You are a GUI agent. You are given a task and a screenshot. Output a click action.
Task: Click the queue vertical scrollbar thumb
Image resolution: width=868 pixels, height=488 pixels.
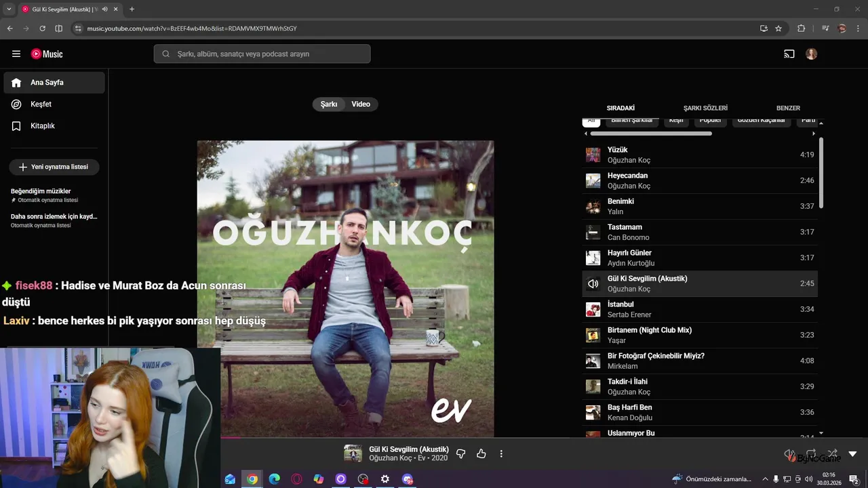point(821,173)
